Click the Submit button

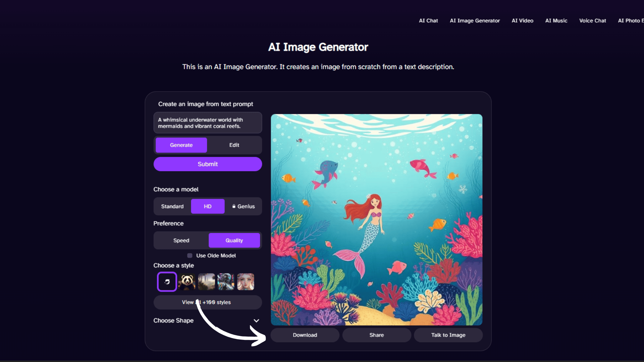tap(208, 164)
